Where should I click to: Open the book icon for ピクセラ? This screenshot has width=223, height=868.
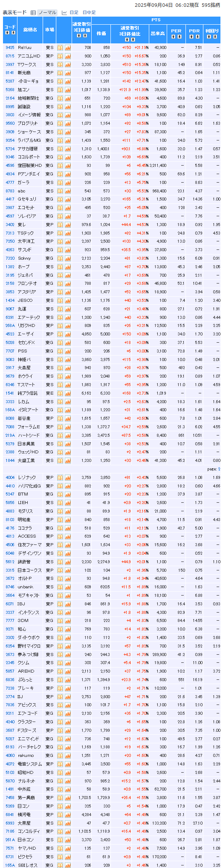60,857
